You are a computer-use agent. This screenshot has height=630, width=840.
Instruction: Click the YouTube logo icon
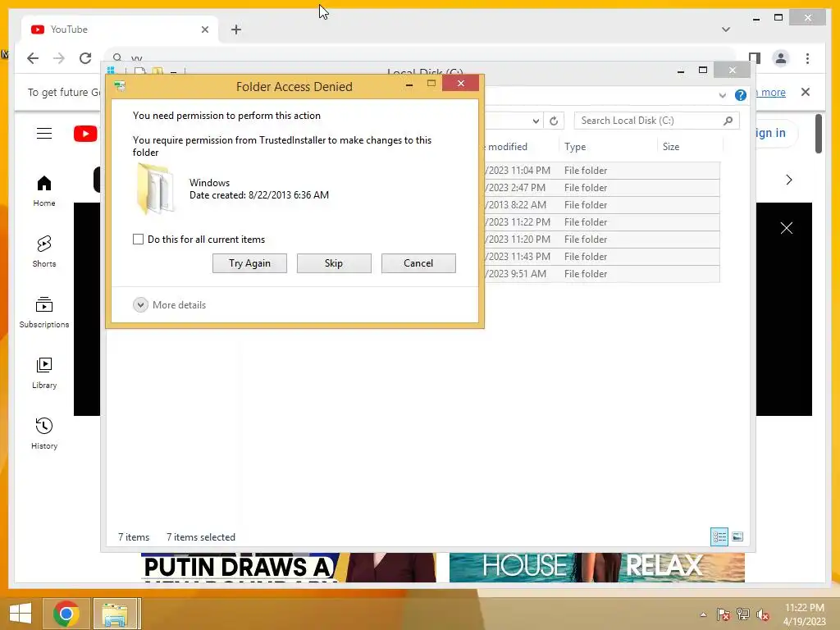pos(85,134)
